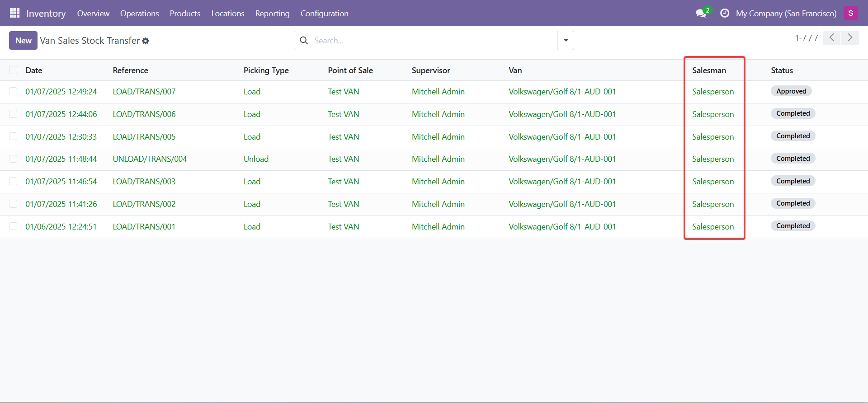Screen dimensions: 868x403
Task: Expand the Reporting menu
Action: pos(272,14)
